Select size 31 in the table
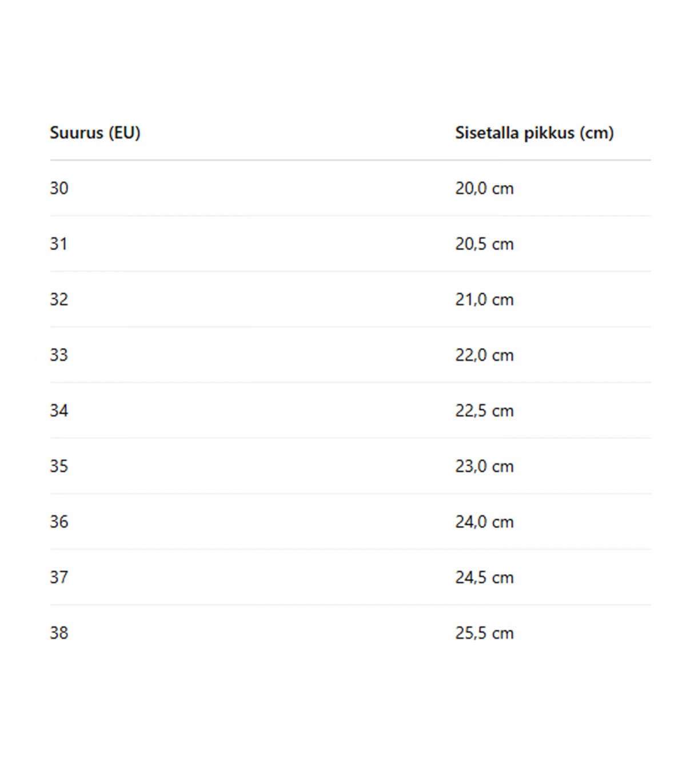686x784 pixels. pos(59,243)
